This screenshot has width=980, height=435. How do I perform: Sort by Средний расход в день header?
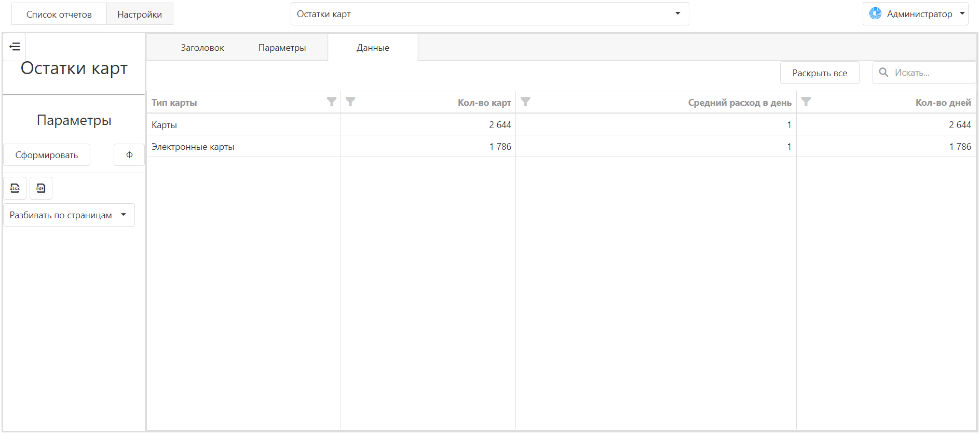740,103
